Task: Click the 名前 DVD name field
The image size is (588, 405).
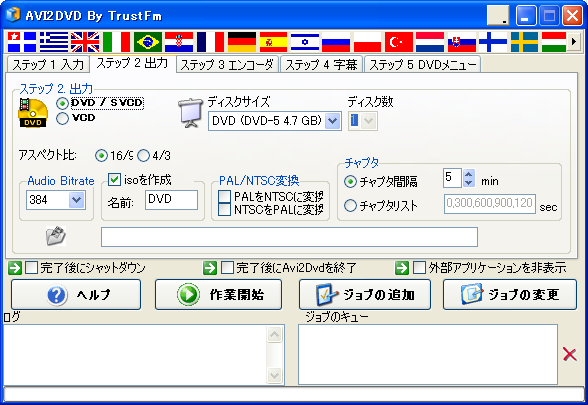Action: click(x=171, y=200)
